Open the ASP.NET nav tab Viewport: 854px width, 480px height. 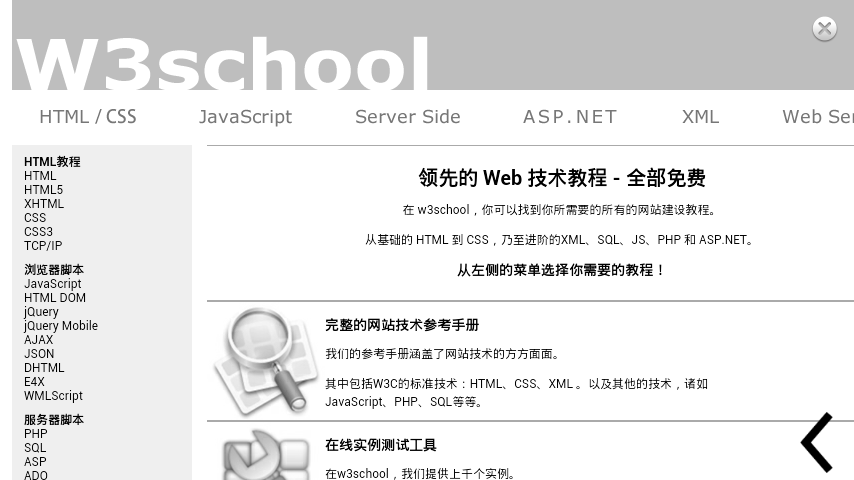[570, 117]
